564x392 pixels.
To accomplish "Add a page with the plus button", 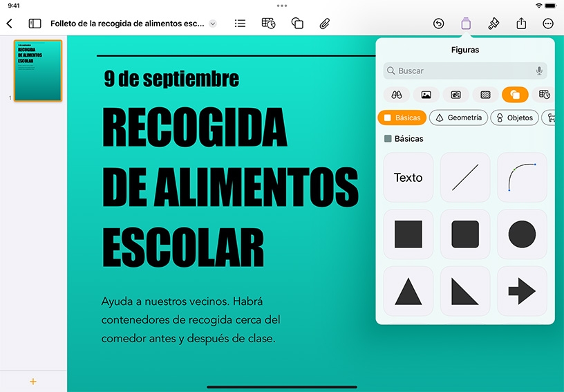I will coord(33,382).
